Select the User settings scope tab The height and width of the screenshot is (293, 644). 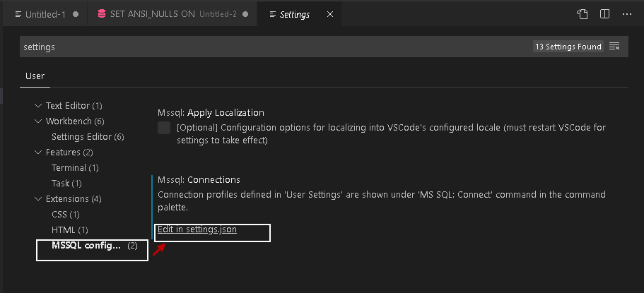35,76
